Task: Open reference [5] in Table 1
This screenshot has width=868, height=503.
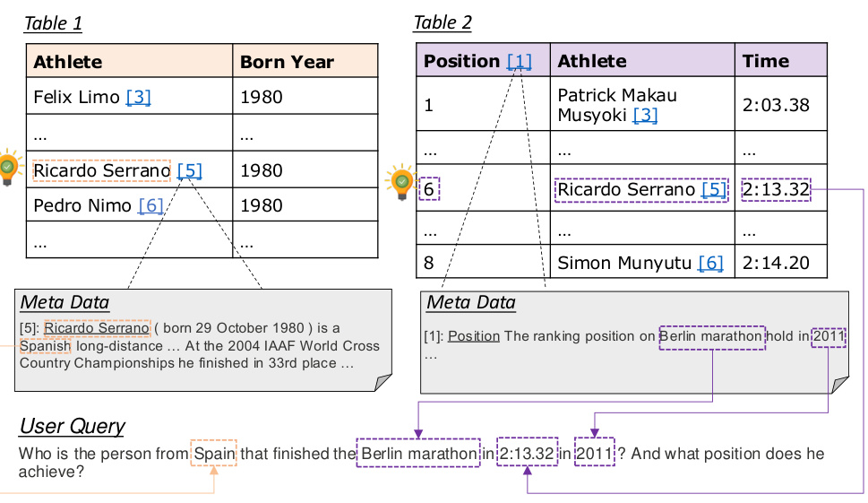Action: click(x=189, y=170)
